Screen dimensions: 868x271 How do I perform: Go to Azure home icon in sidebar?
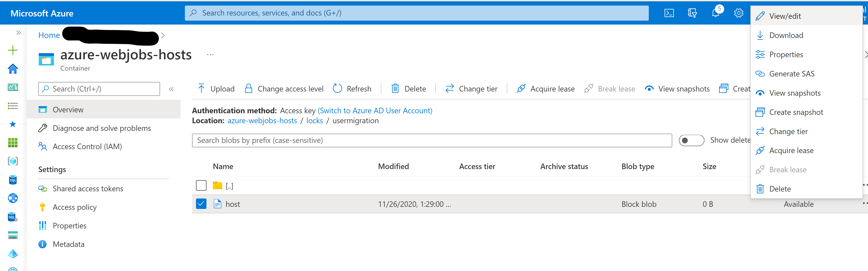click(x=13, y=69)
